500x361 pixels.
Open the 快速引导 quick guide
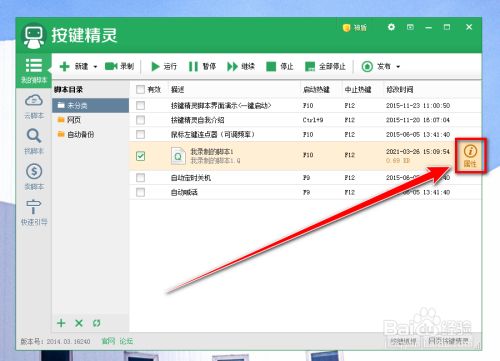[x=34, y=213]
